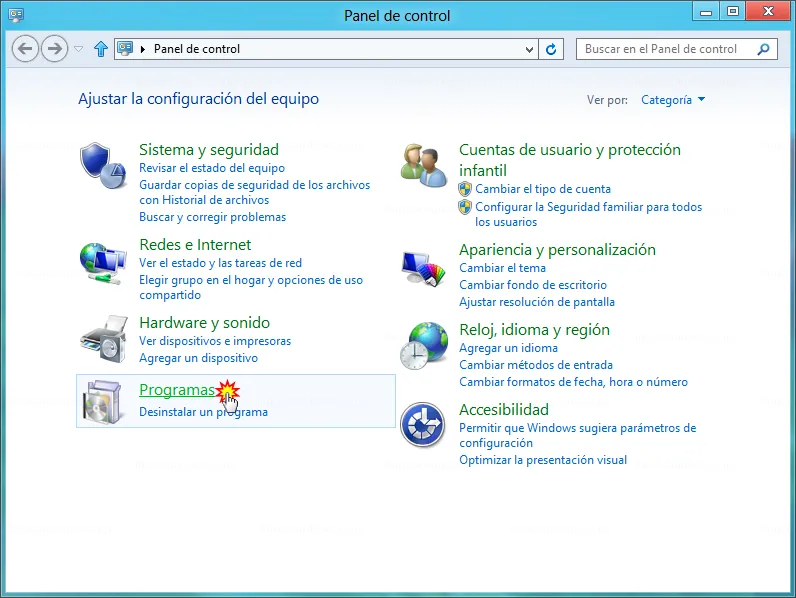The height and width of the screenshot is (598, 796).
Task: Minimize the Panel de control window
Action: (x=706, y=11)
